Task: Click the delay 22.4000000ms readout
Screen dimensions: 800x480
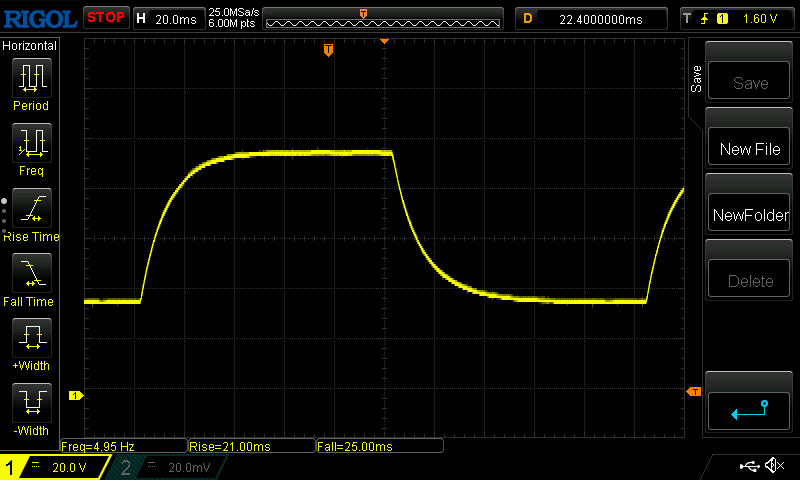Action: [595, 18]
